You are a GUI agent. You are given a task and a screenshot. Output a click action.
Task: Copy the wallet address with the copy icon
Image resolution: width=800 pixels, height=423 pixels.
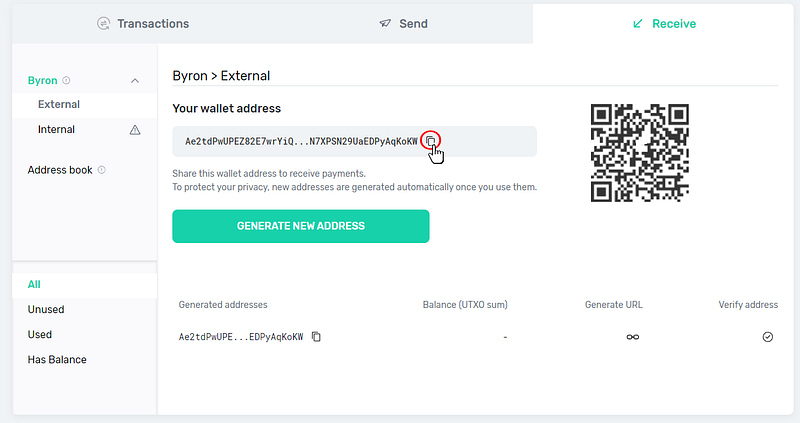coord(430,141)
